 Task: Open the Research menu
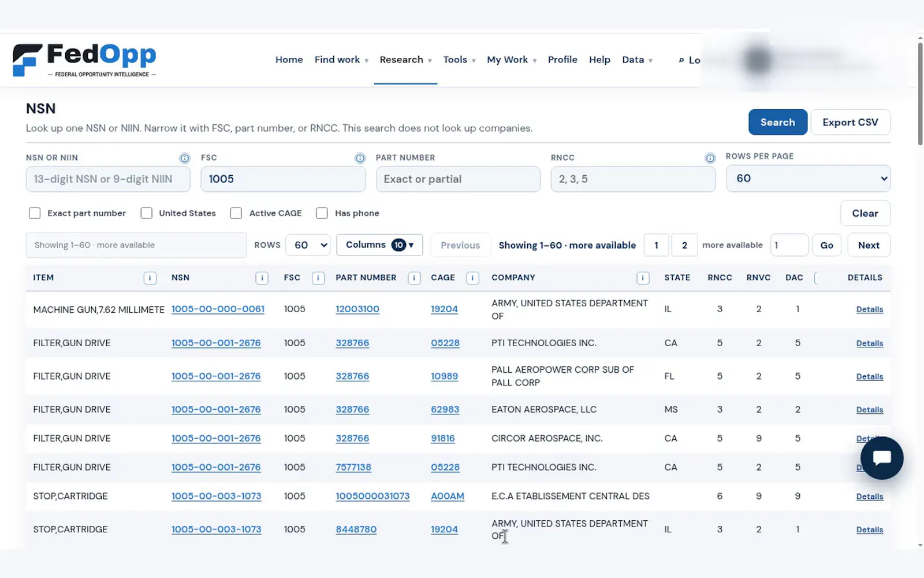[x=405, y=60]
